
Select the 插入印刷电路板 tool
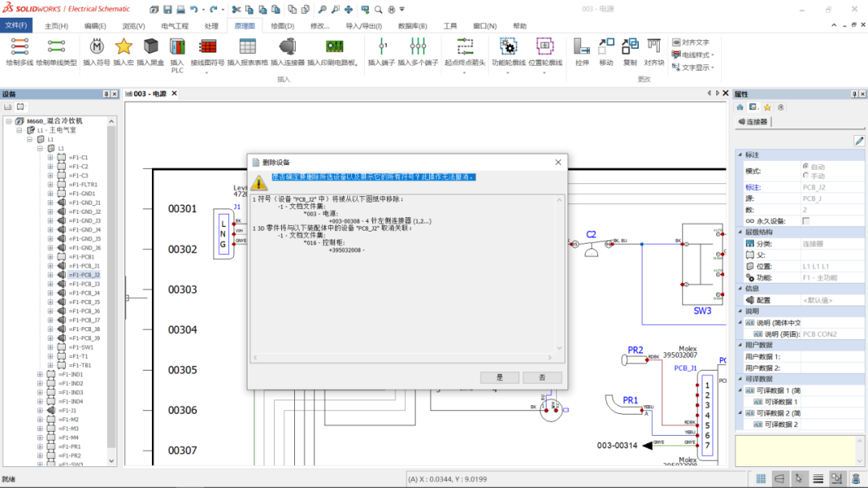point(334,48)
